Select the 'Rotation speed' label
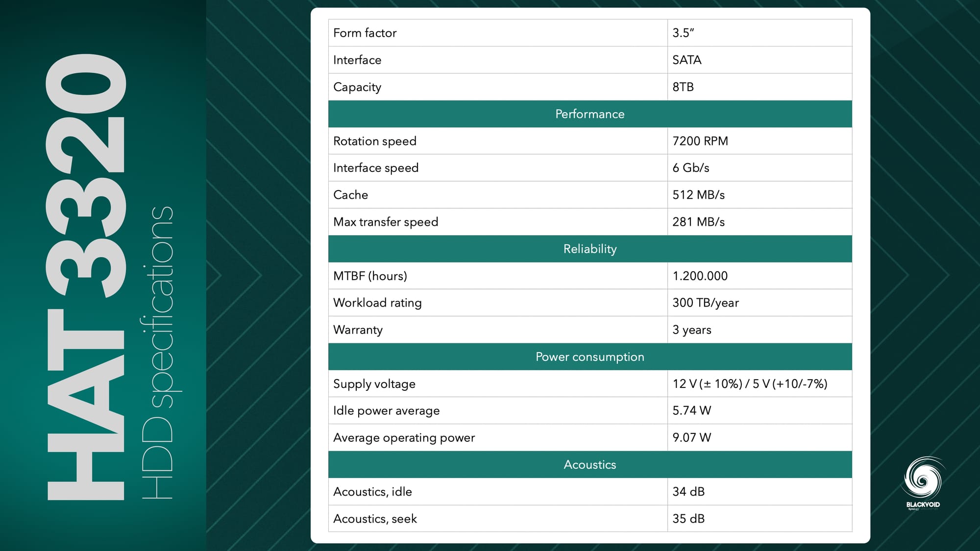 375,141
